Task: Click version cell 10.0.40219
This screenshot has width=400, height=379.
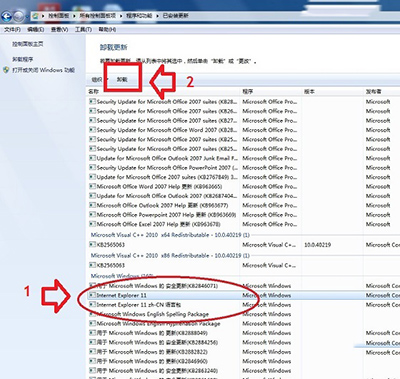Action: pyautogui.click(x=317, y=245)
